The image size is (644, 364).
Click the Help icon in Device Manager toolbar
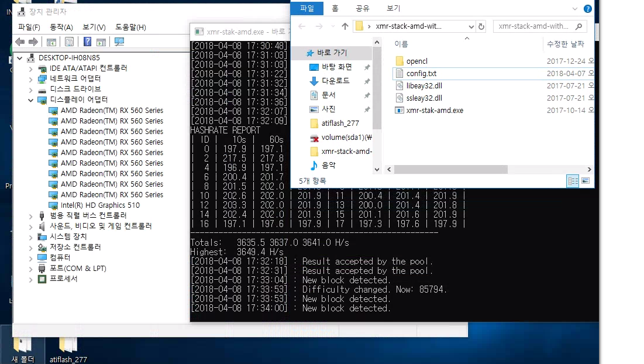click(x=88, y=42)
